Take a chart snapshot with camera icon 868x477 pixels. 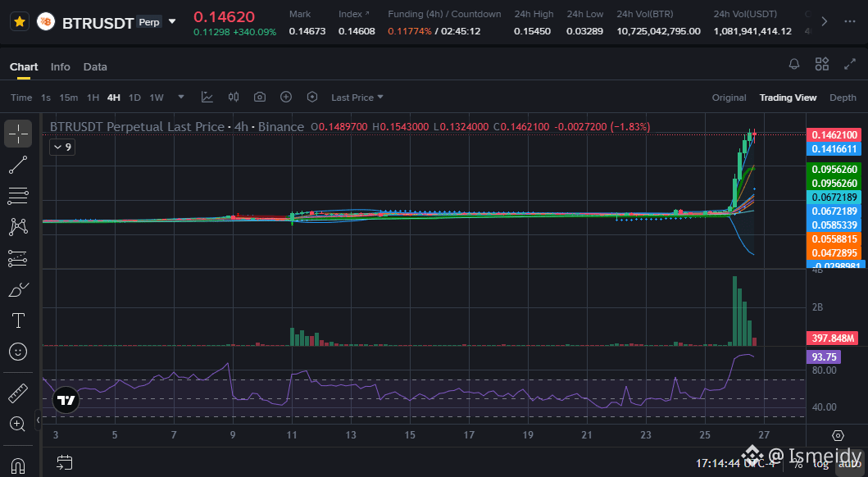click(260, 98)
